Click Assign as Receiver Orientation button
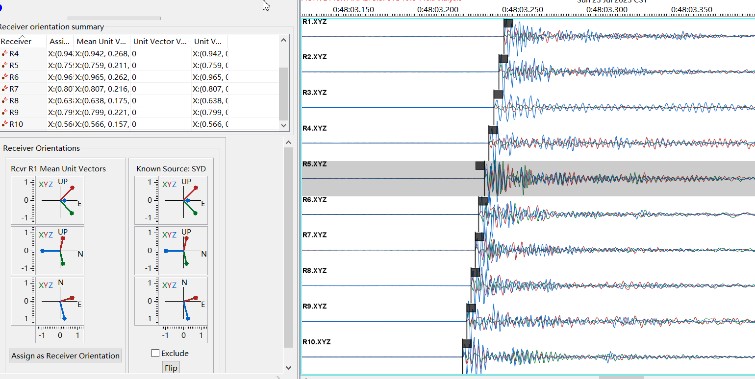 65,356
